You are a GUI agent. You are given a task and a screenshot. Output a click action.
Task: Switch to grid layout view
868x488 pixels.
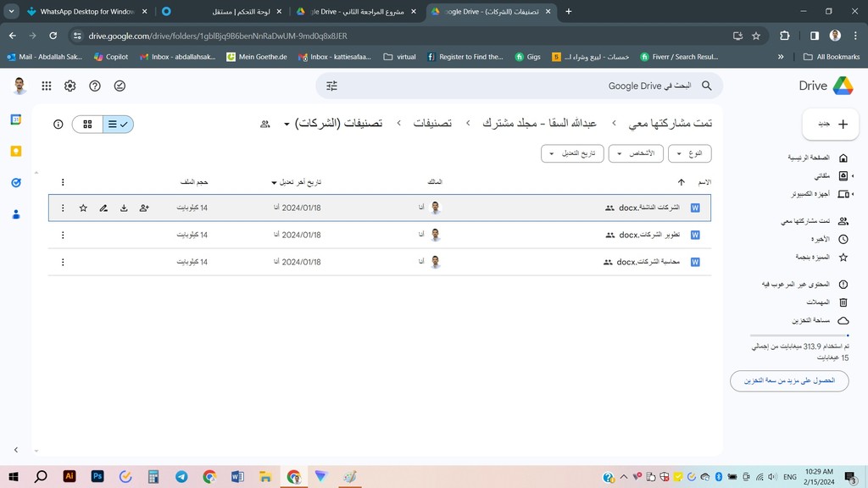point(87,124)
